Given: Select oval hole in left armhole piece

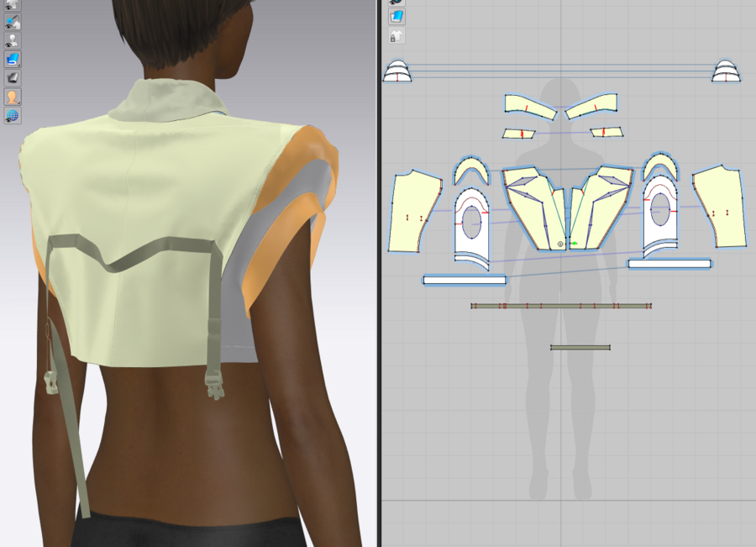Looking at the screenshot, I should click(x=471, y=223).
